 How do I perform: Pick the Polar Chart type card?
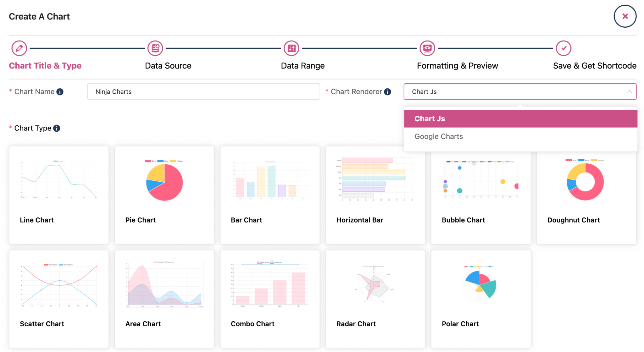(481, 299)
